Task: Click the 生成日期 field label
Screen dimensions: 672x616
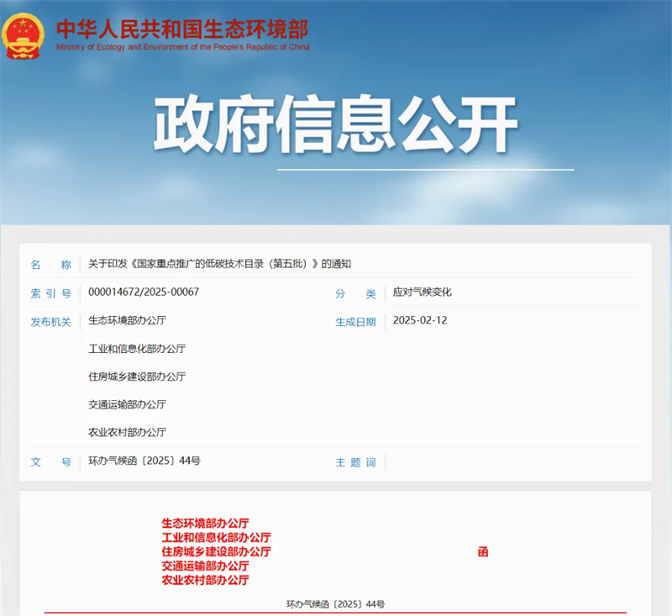Action: pos(355,322)
